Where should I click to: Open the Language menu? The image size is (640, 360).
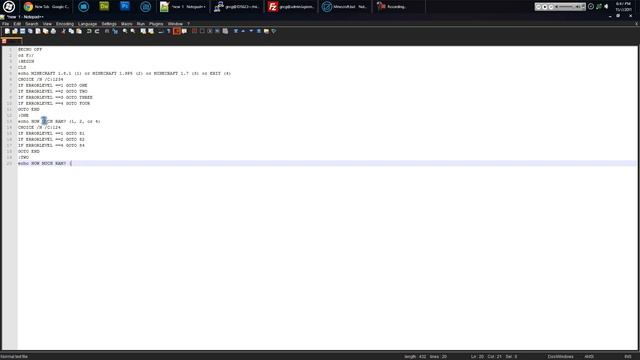pyautogui.click(x=87, y=24)
